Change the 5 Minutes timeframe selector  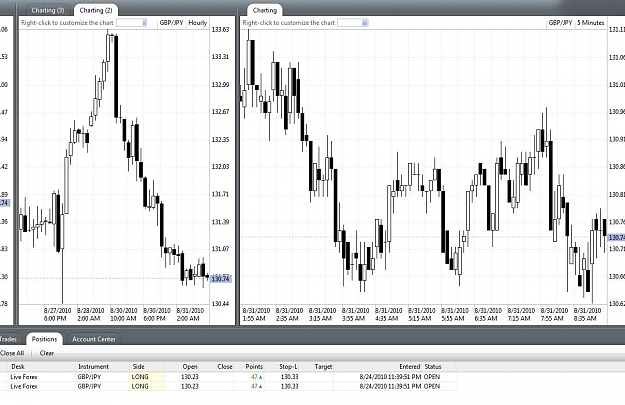[x=591, y=23]
